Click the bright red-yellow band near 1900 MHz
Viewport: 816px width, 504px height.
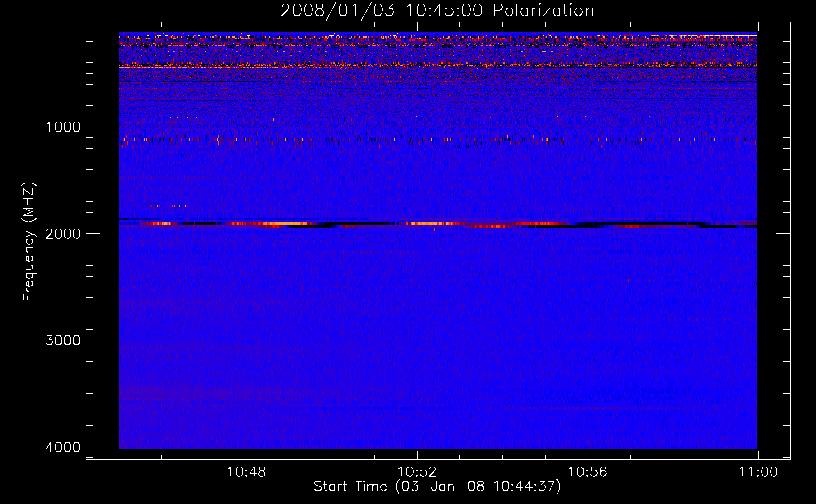[438, 224]
